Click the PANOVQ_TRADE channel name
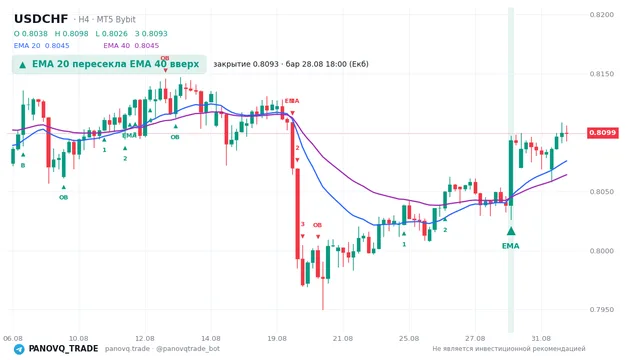The image size is (640, 360). [x=63, y=349]
